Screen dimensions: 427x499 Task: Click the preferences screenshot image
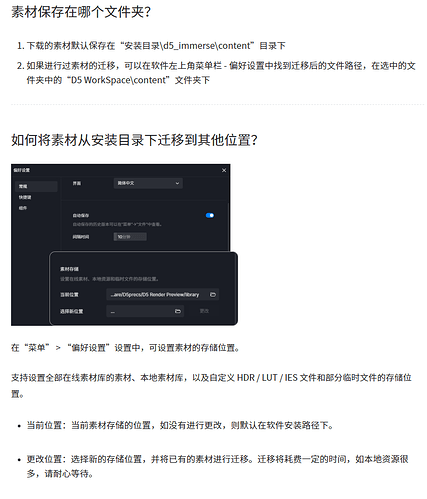point(124,245)
